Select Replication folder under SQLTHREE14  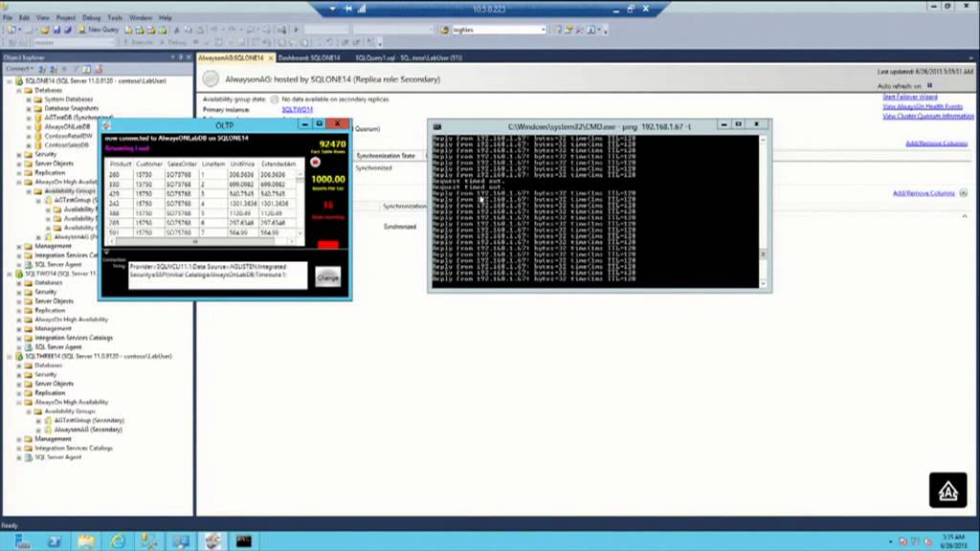(50, 393)
